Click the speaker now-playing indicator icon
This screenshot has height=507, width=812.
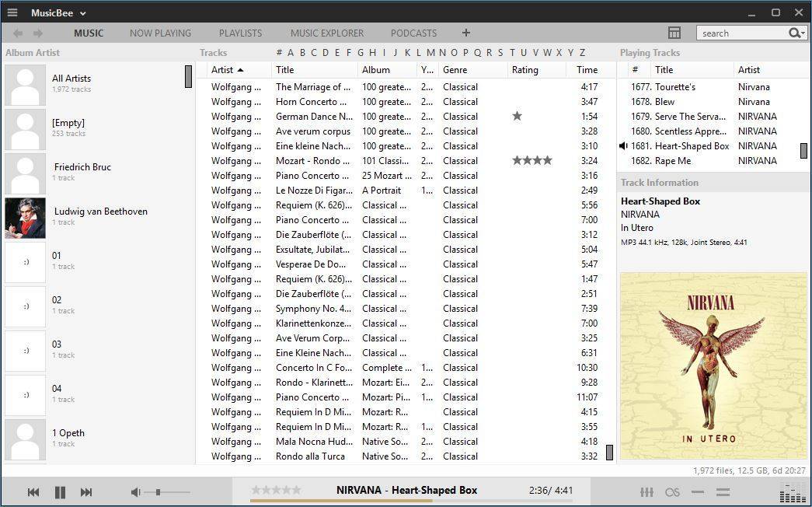623,146
